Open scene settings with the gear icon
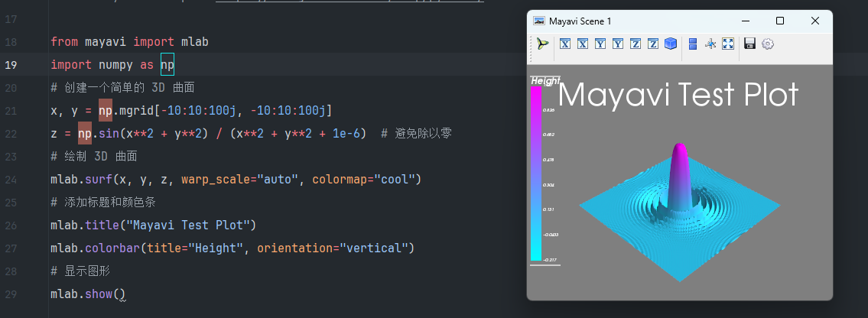Screen dimensions: 868x318 tap(767, 44)
